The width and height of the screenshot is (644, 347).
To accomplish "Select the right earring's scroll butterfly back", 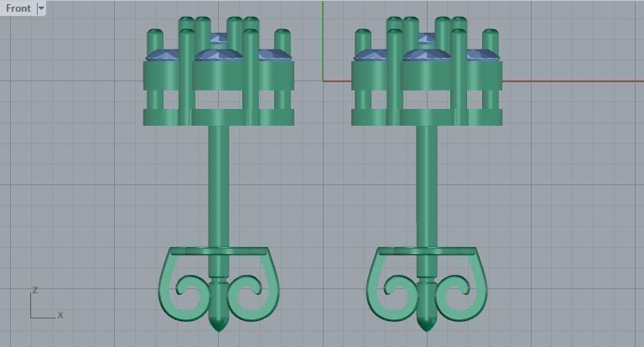I will pos(427,284).
